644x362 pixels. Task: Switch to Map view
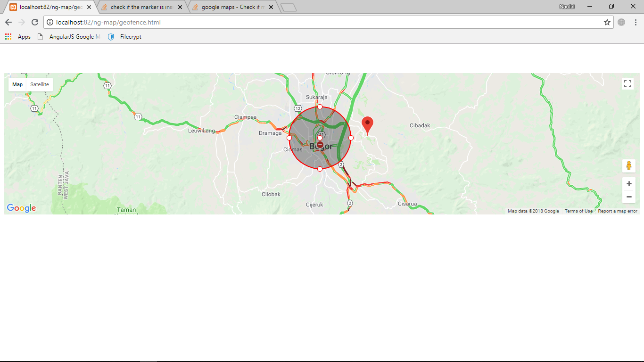(x=17, y=84)
